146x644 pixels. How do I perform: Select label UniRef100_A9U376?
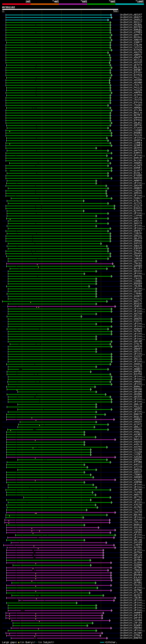tap(131, 53)
